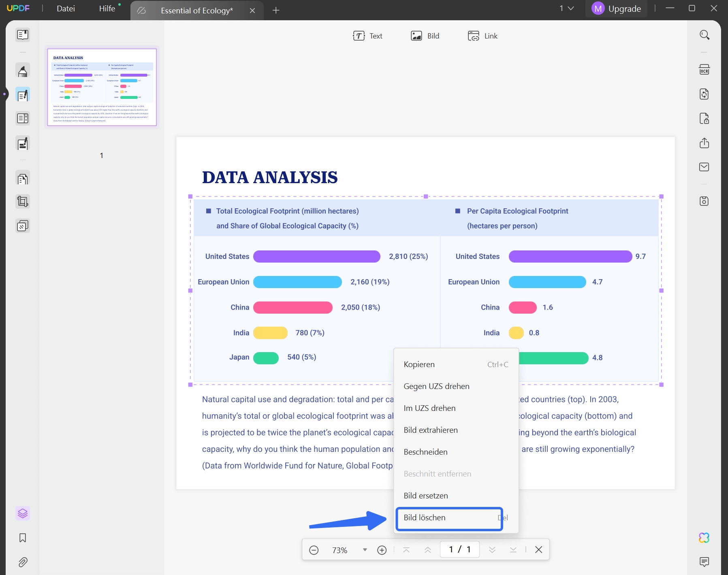Click the Bild tool button
The image size is (728, 575).
pyautogui.click(x=425, y=36)
